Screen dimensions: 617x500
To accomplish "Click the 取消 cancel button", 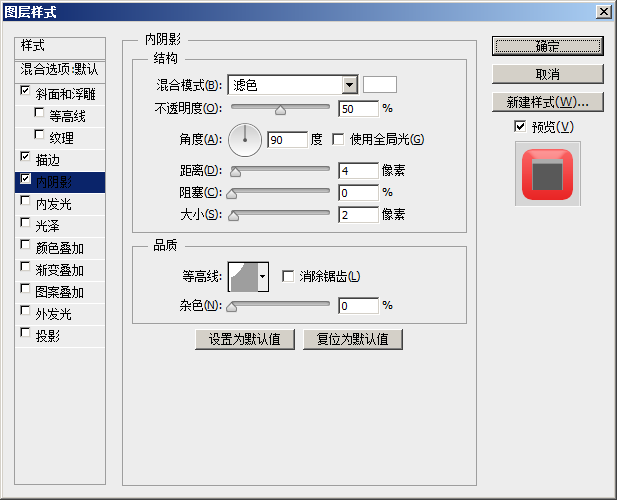I will [547, 74].
